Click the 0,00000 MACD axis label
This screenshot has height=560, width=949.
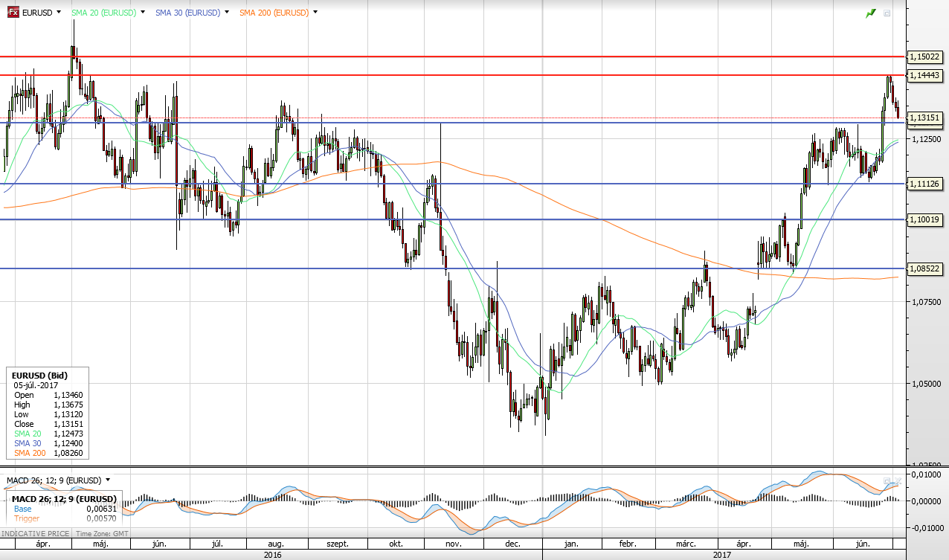pyautogui.click(x=927, y=501)
